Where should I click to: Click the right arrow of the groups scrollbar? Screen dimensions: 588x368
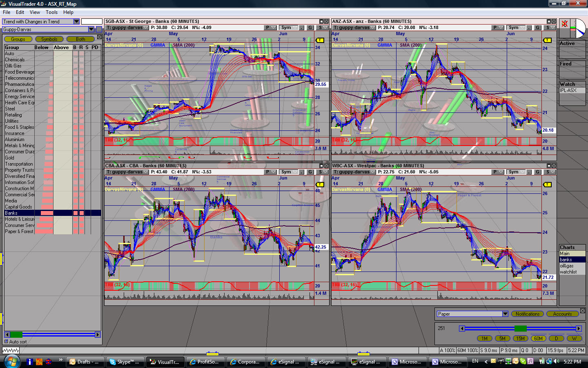(x=98, y=334)
